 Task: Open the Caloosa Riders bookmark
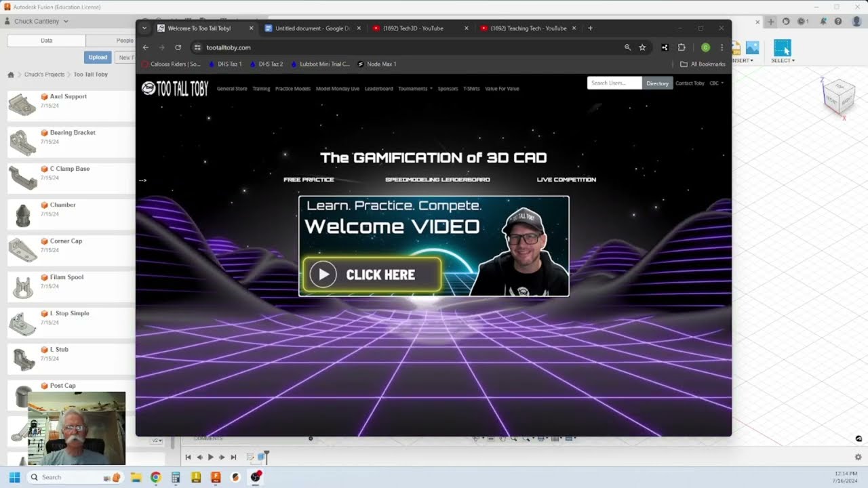point(171,64)
